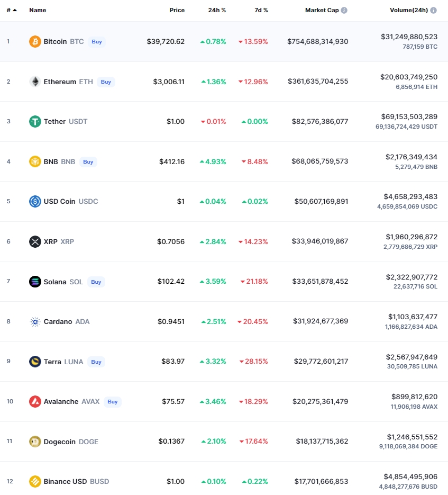Click the Avalanche logo icon
This screenshot has width=448, height=495.
35,401
